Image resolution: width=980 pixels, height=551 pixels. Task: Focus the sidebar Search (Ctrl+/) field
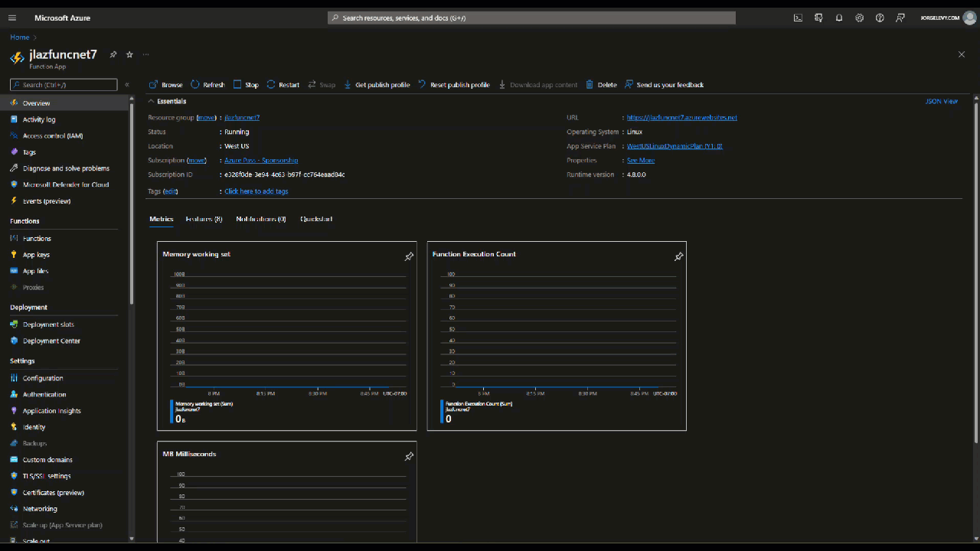(64, 85)
